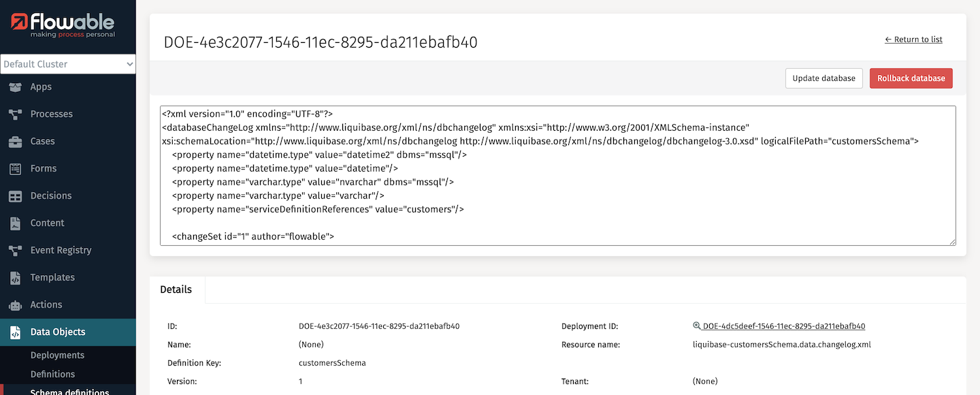The width and height of the screenshot is (980, 395).
Task: Click the Decisions table icon
Action: (x=15, y=196)
